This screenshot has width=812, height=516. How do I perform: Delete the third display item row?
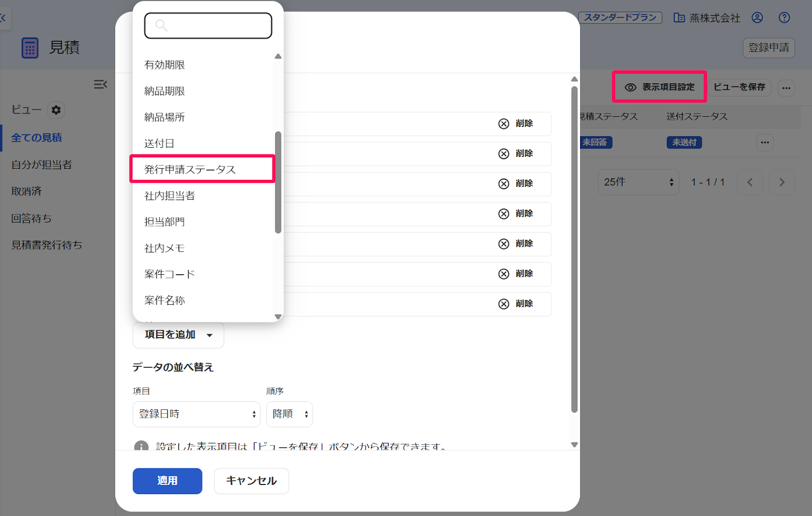[516, 183]
